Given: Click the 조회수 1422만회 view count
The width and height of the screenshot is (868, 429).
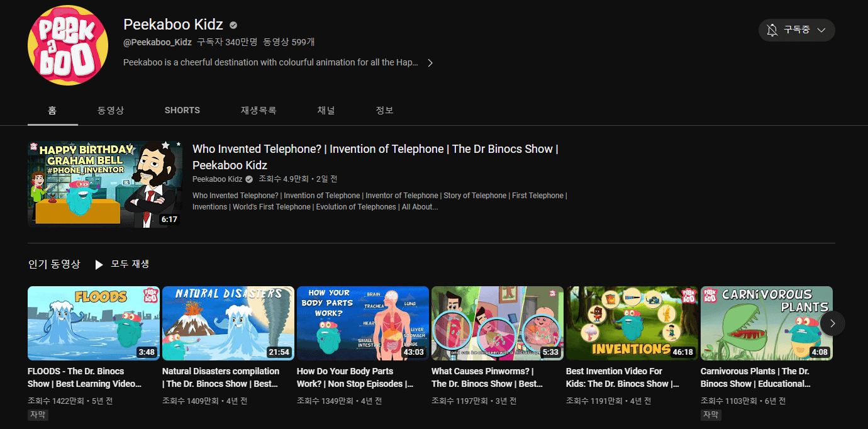Looking at the screenshot, I should point(56,401).
